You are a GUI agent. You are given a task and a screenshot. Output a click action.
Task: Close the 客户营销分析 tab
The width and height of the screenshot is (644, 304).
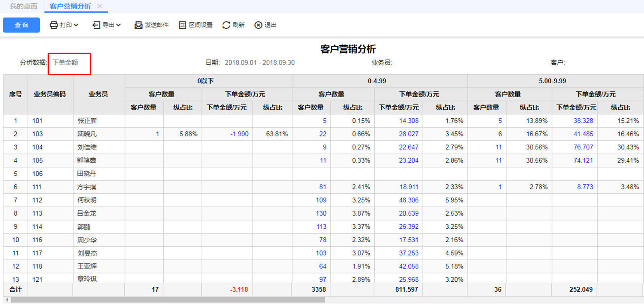100,6
